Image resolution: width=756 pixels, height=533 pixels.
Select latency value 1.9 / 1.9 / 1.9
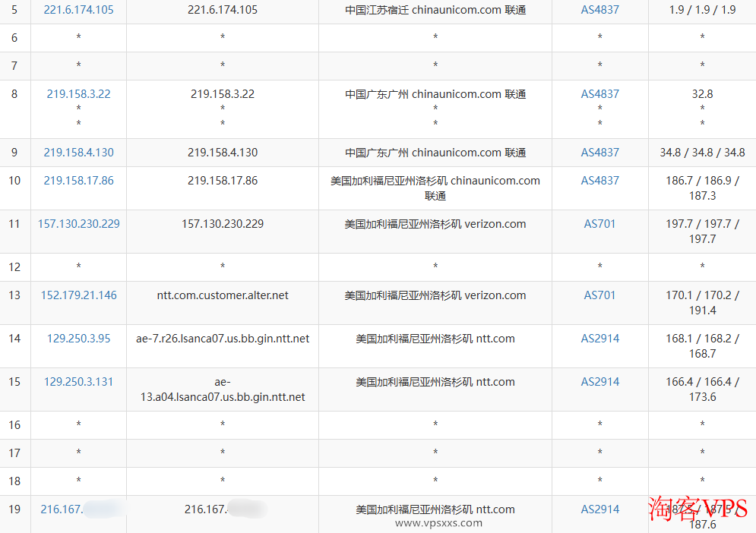(x=703, y=10)
